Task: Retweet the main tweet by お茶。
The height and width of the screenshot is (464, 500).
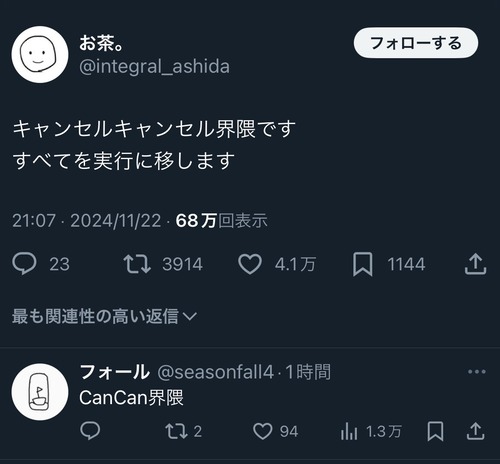Action: (137, 264)
